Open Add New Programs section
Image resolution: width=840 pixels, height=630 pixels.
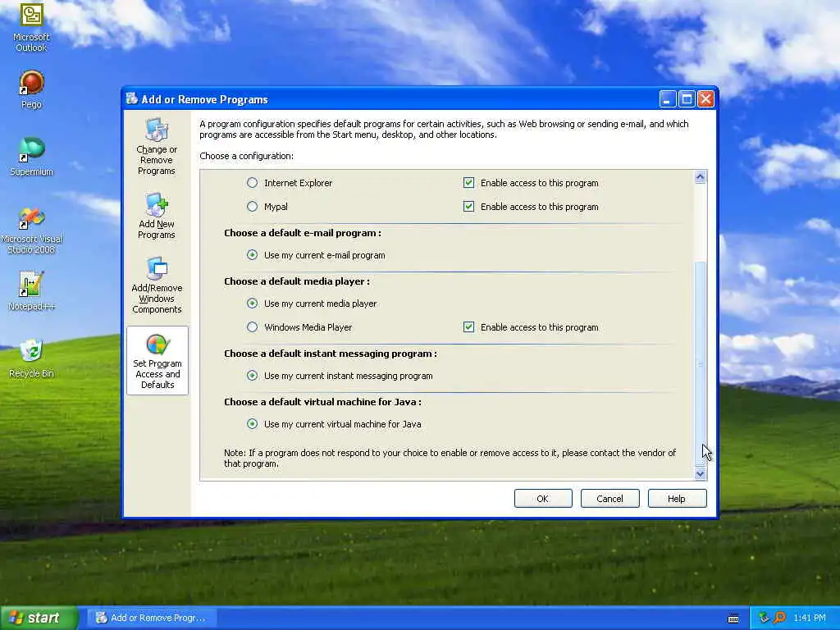[x=157, y=216]
